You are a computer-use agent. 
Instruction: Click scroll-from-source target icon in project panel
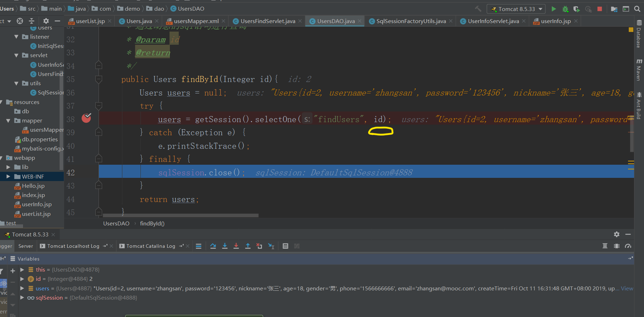[20, 21]
